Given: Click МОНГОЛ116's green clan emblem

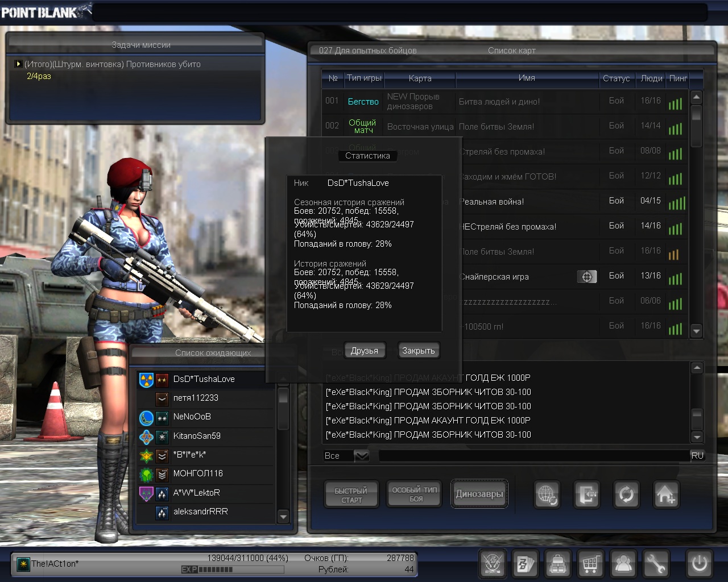Looking at the screenshot, I should click(146, 474).
